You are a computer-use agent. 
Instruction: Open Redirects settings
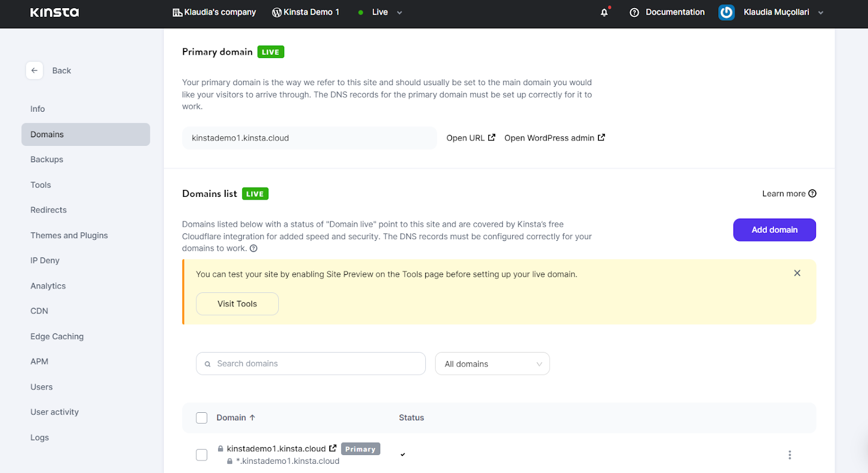[x=48, y=210]
